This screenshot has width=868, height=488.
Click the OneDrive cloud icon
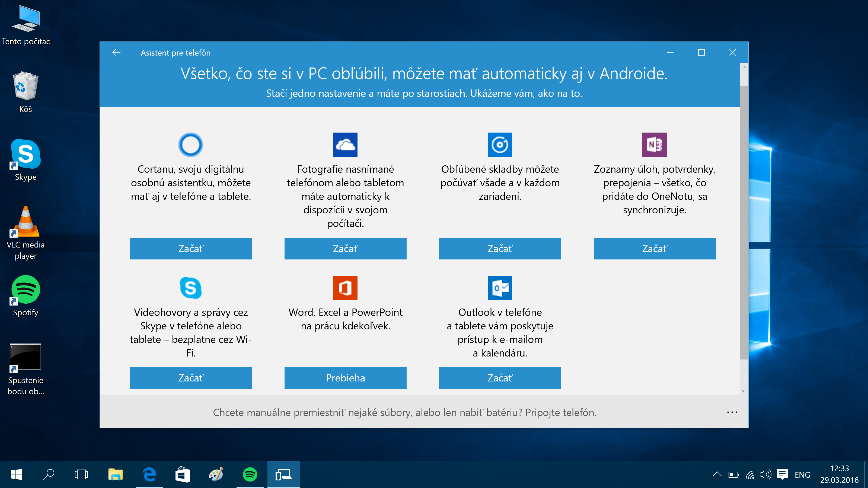[345, 145]
